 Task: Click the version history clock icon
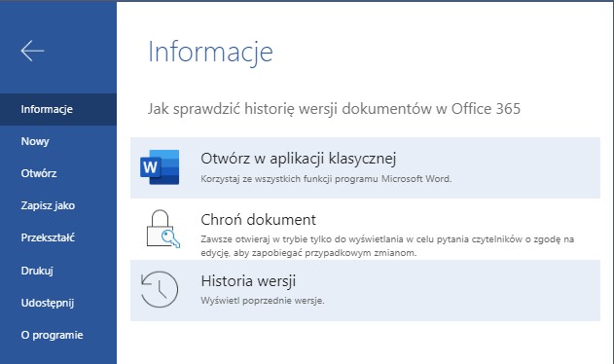click(x=160, y=289)
